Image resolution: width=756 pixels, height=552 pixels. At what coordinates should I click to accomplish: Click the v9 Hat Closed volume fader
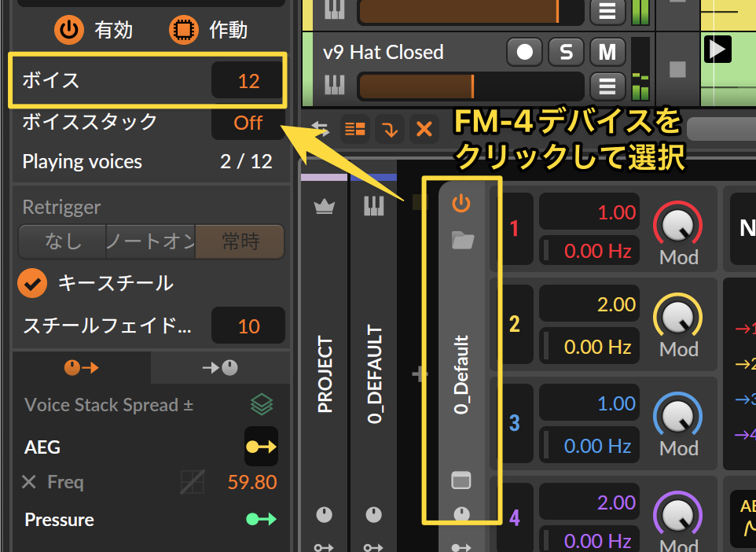coord(471,86)
